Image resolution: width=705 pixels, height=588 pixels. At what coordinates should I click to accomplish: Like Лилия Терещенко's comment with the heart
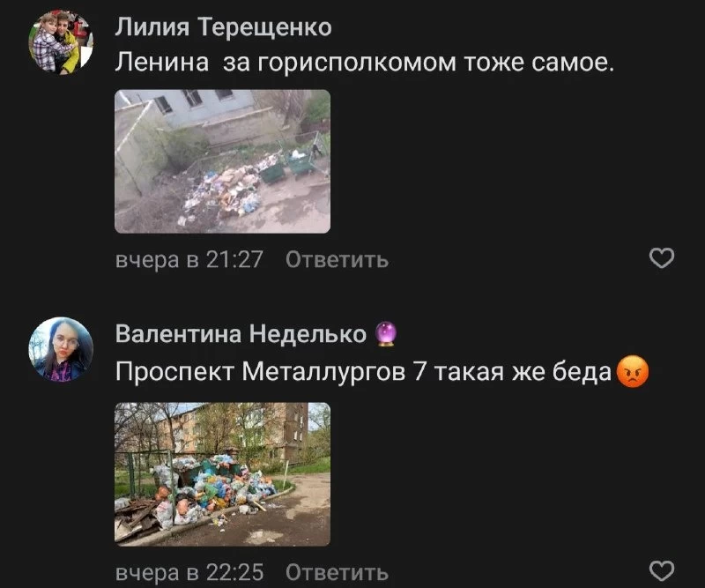[x=662, y=257]
